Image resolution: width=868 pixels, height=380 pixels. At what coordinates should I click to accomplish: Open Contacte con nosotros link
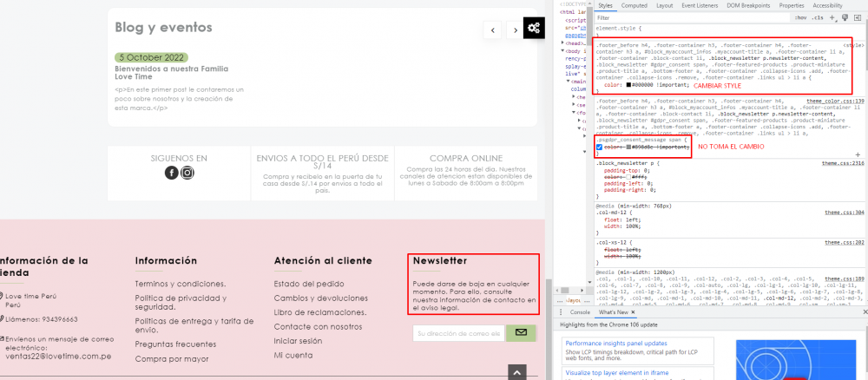[x=318, y=327]
